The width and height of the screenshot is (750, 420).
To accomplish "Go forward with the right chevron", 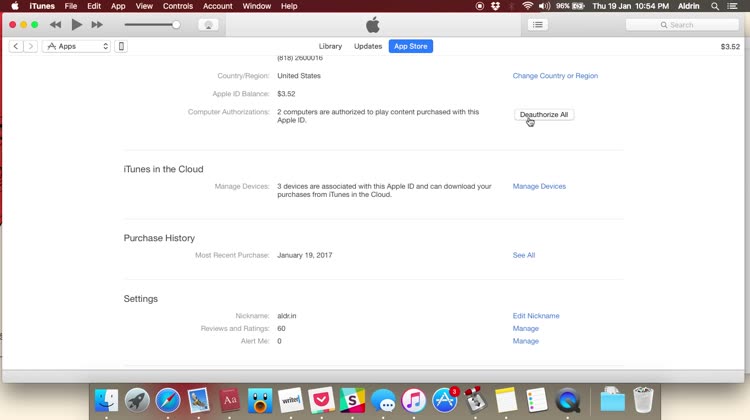I will [x=31, y=46].
